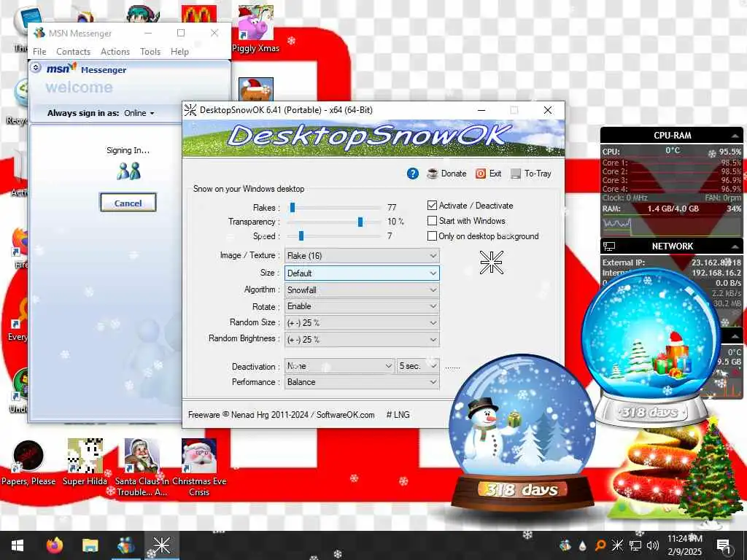The image size is (747, 560).
Task: Click the taskbar clock showing 2/9/2025
Action: [x=684, y=545]
